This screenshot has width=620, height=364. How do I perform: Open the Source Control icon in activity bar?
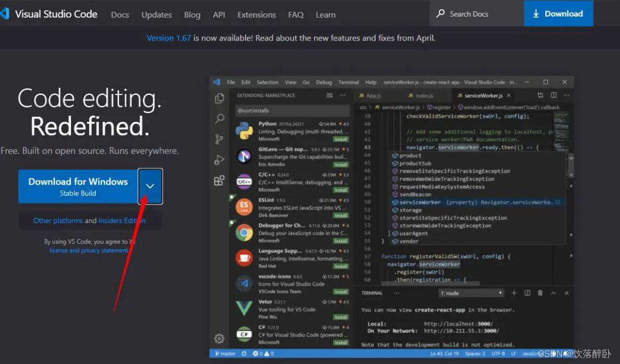[x=219, y=139]
